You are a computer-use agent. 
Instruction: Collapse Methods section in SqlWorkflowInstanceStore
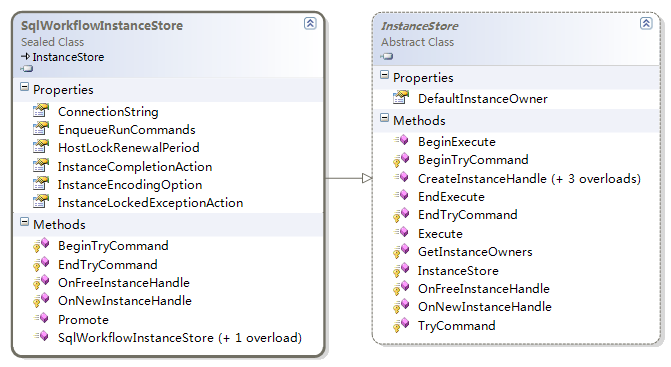[x=24, y=222]
